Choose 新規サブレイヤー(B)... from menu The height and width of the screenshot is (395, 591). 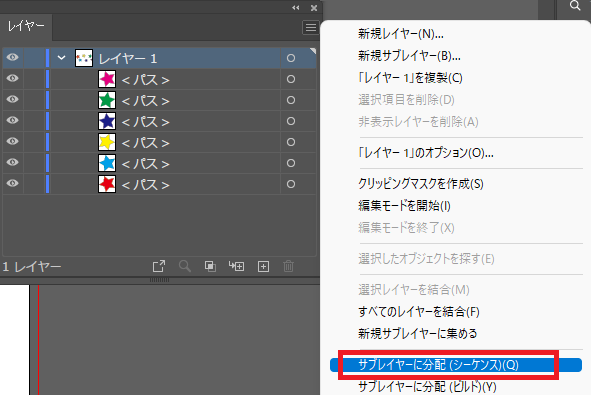pos(409,56)
